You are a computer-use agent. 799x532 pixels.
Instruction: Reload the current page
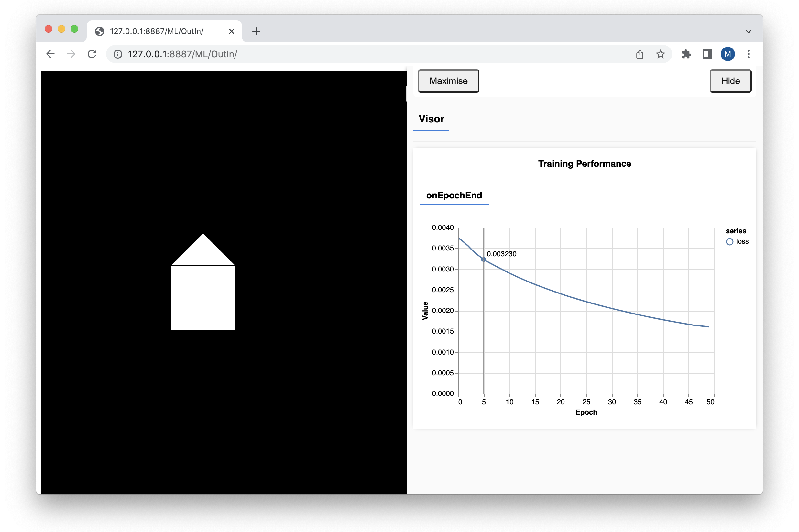(92, 54)
